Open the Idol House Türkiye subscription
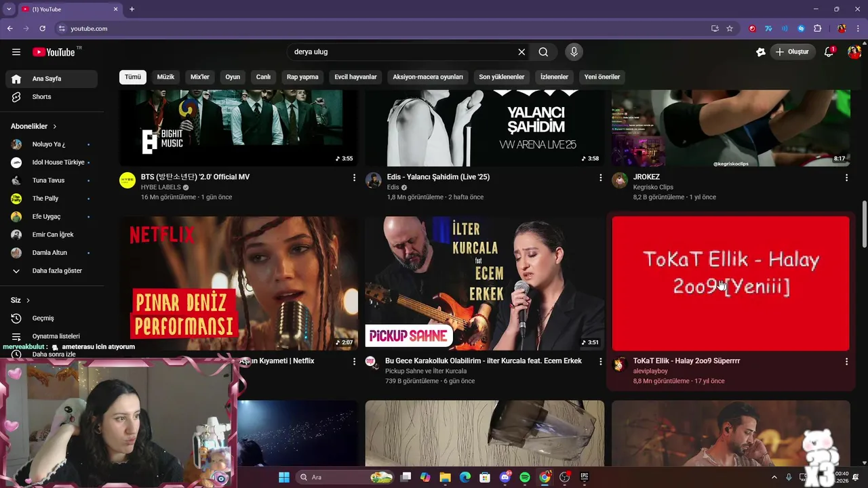This screenshot has width=868, height=488. pos(52,163)
